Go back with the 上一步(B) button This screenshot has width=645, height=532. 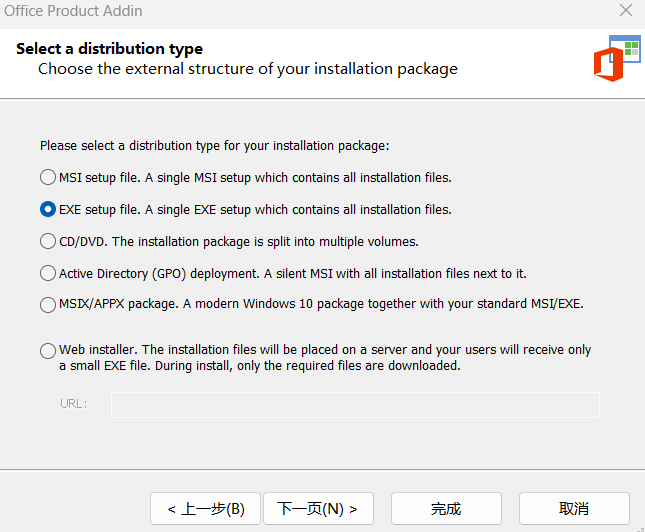[205, 509]
